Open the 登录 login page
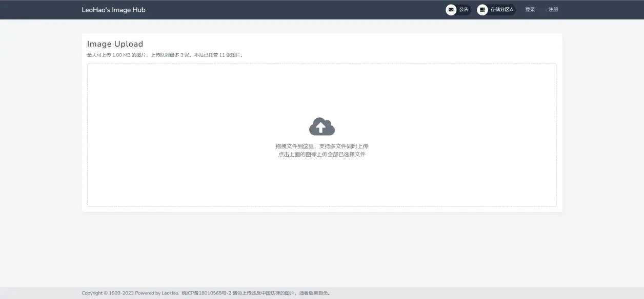This screenshot has width=644, height=299. click(x=530, y=10)
